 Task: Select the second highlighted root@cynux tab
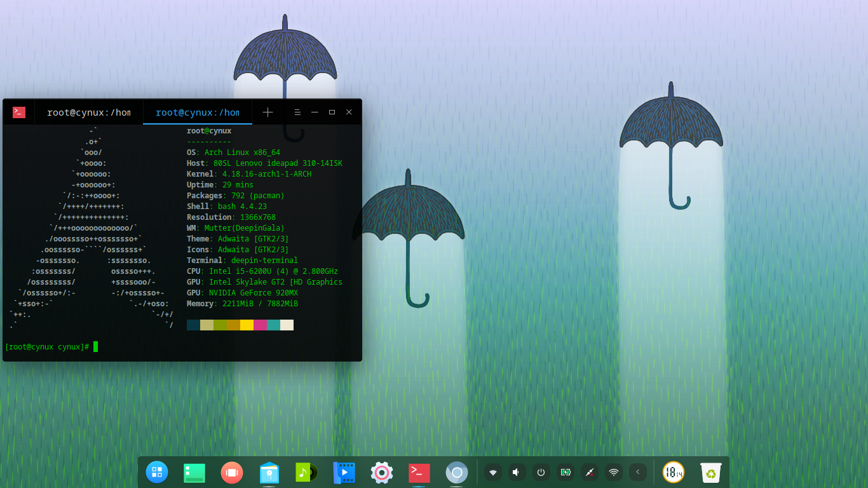point(198,112)
